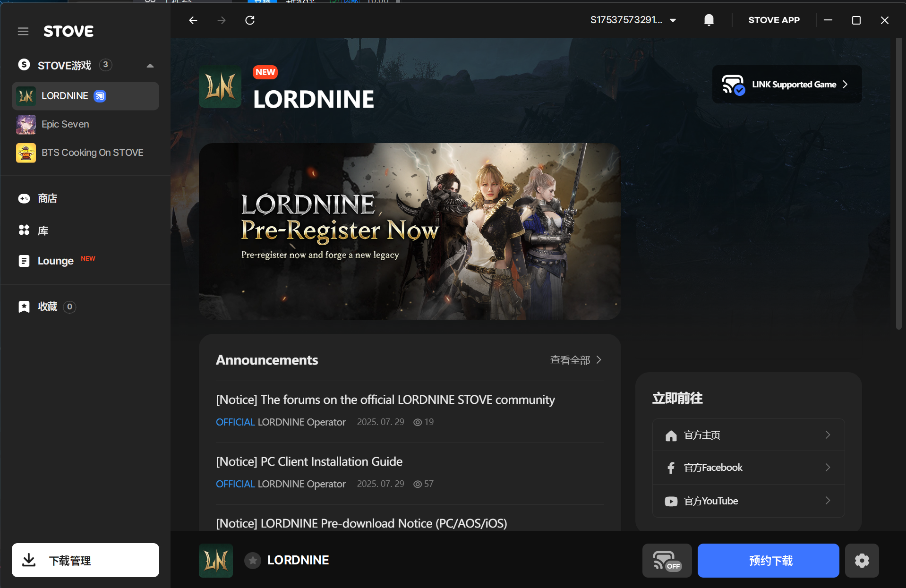Click the LINK cast icon in top-right badge
This screenshot has height=588, width=906.
(733, 85)
